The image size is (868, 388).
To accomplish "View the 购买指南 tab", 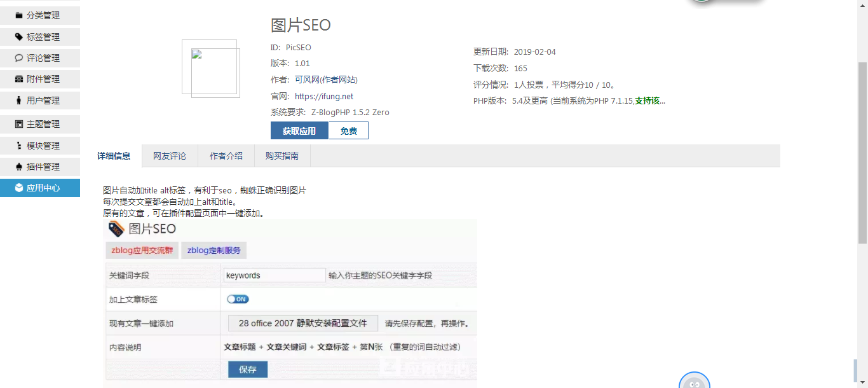I will click(282, 156).
